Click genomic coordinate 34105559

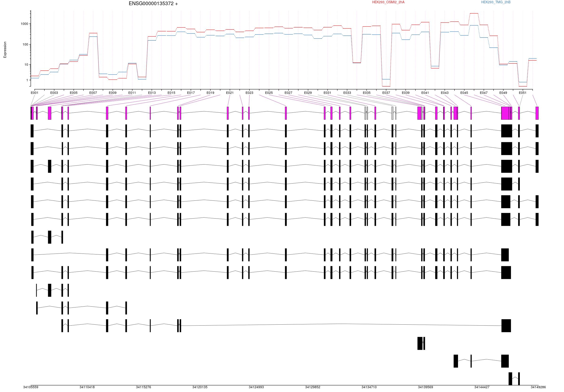click(x=31, y=387)
